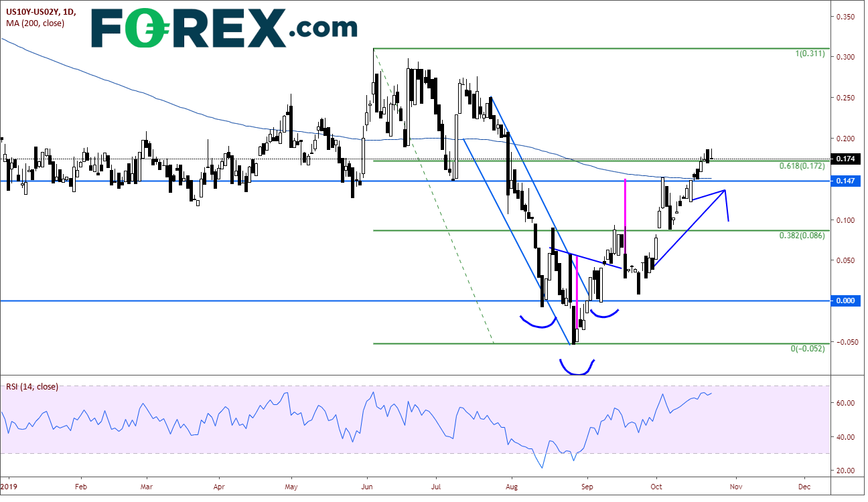Click the Jul label on time axis
The width and height of the screenshot is (868, 502).
click(436, 489)
